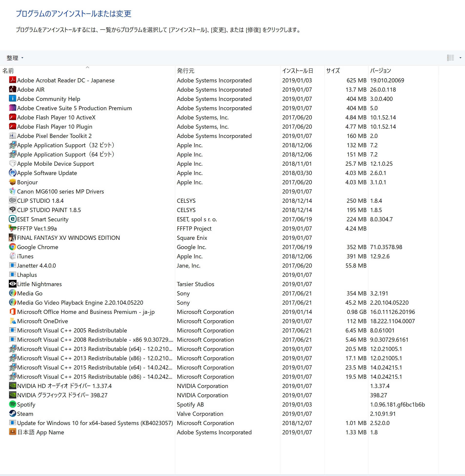
Task: Click the Adobe Acrobat Reader DC icon
Action: [12, 80]
